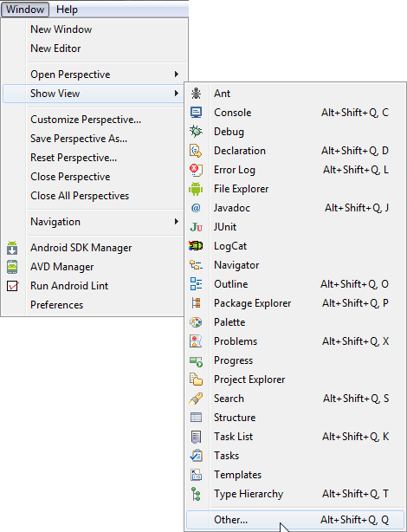Click the Palette color wheel icon
The image size is (407, 532).
[196, 322]
